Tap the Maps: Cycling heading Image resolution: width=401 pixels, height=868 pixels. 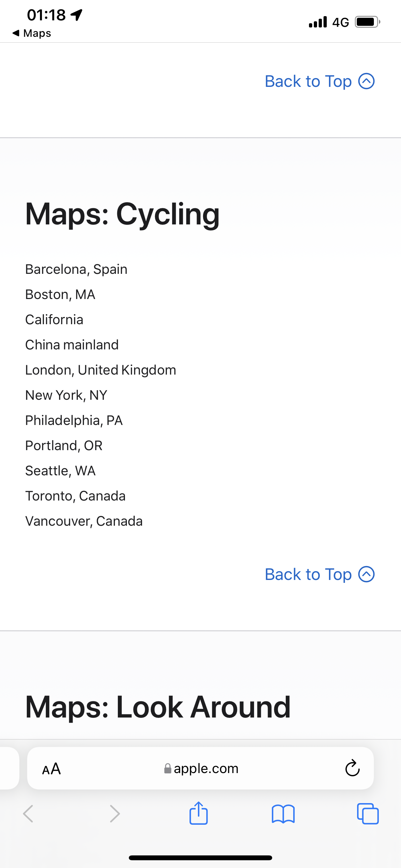click(122, 214)
